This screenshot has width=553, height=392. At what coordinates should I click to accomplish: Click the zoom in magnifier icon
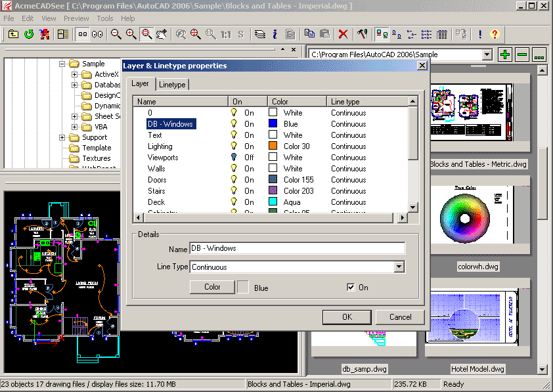pos(131,34)
